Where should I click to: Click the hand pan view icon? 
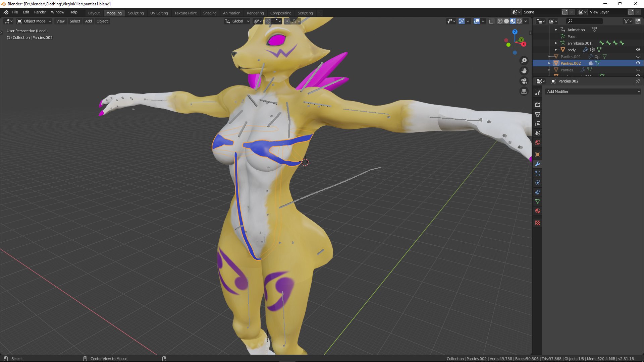524,71
